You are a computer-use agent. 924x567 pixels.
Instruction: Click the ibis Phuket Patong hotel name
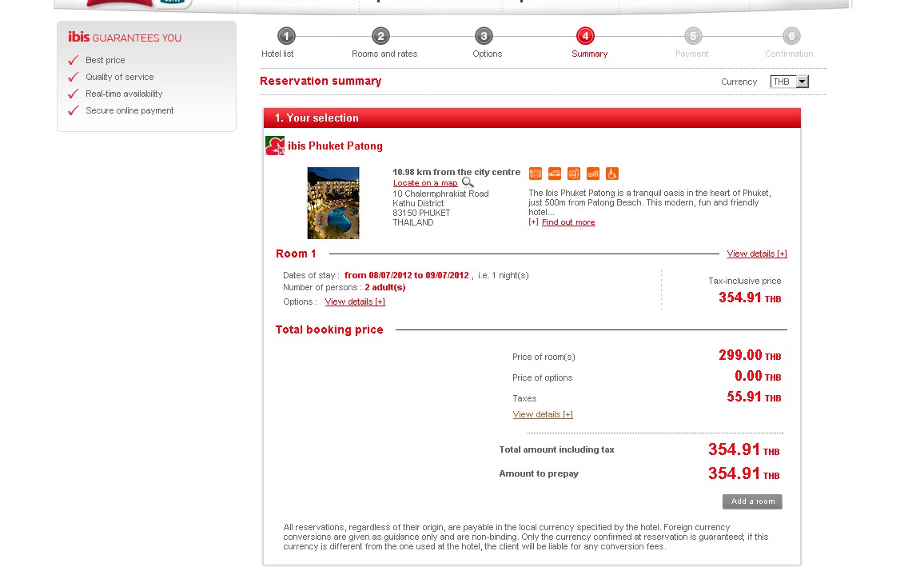coord(335,146)
